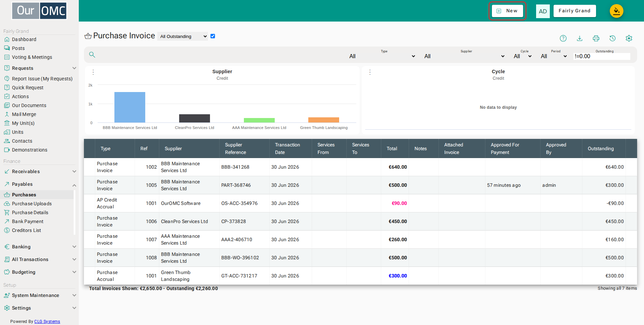
Task: Open Demonstrations in sidebar
Action: click(x=29, y=150)
